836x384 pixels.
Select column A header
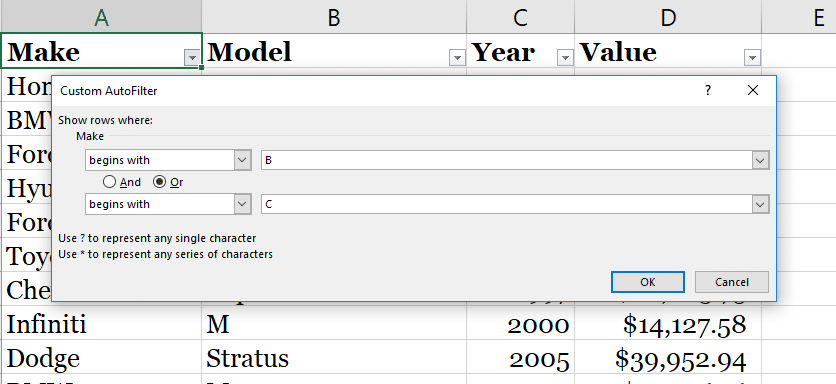[101, 17]
